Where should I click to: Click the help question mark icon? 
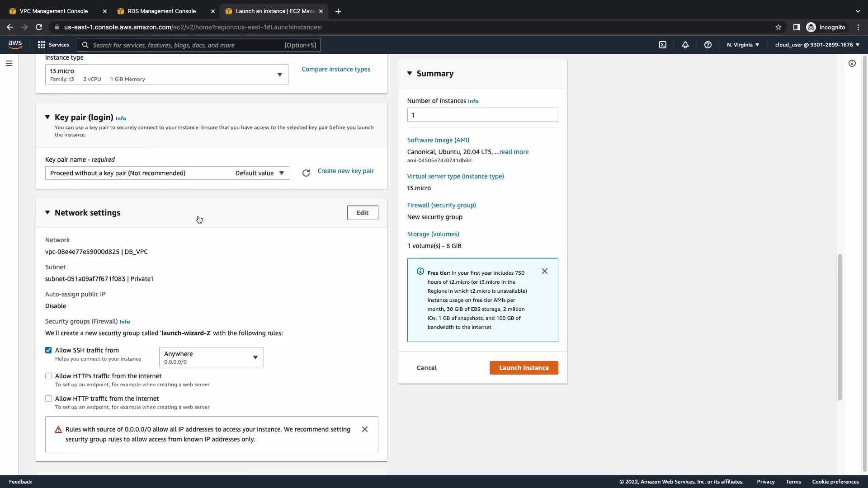pyautogui.click(x=708, y=45)
